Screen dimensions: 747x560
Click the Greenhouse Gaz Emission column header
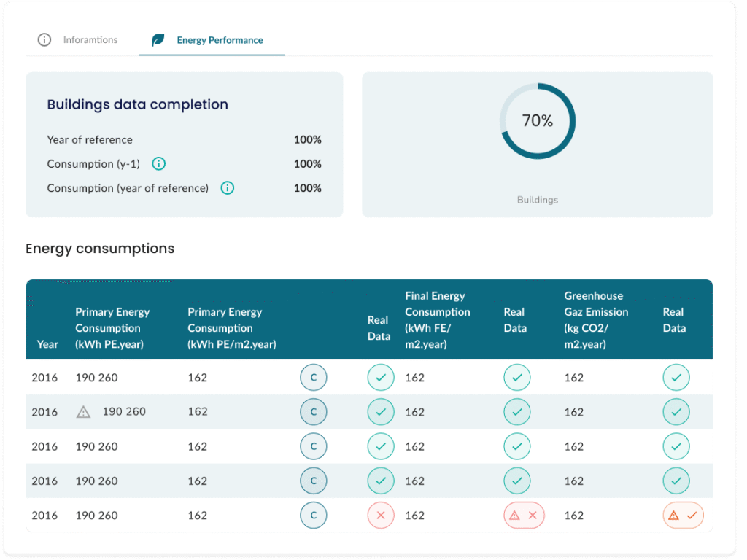596,320
